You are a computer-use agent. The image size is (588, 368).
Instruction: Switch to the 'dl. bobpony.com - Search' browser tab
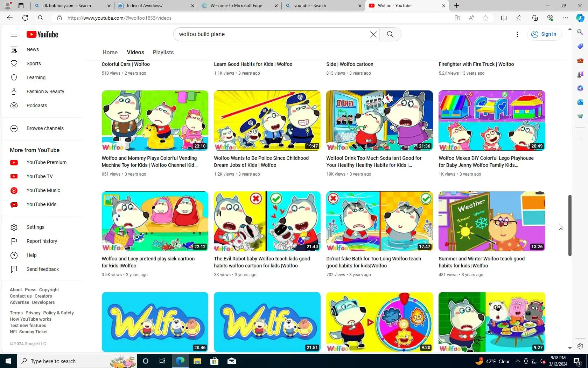pyautogui.click(x=72, y=6)
